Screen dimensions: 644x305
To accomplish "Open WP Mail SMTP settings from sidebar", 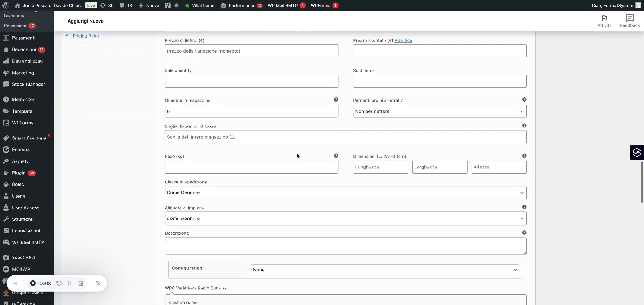I will (28, 242).
